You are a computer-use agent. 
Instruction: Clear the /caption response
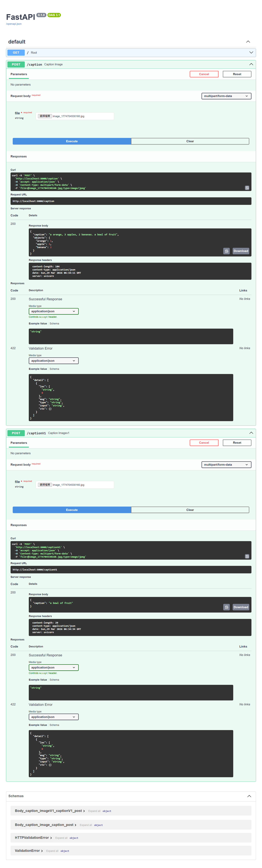coord(190,141)
